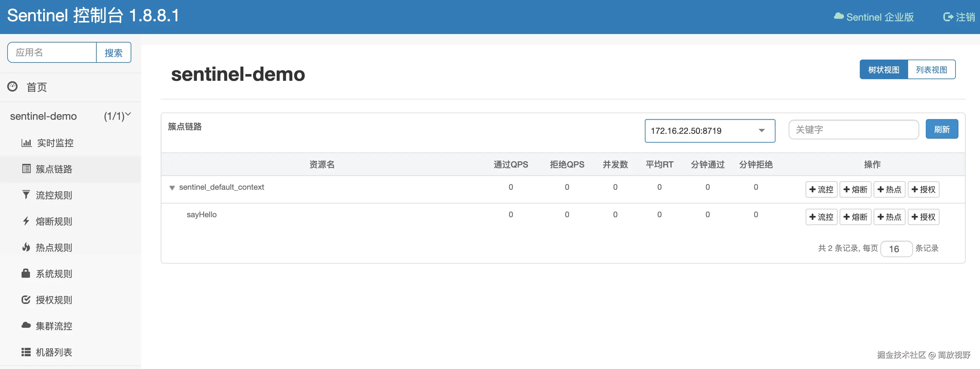Click the lightning bolt icon for 熔断规则

[26, 221]
